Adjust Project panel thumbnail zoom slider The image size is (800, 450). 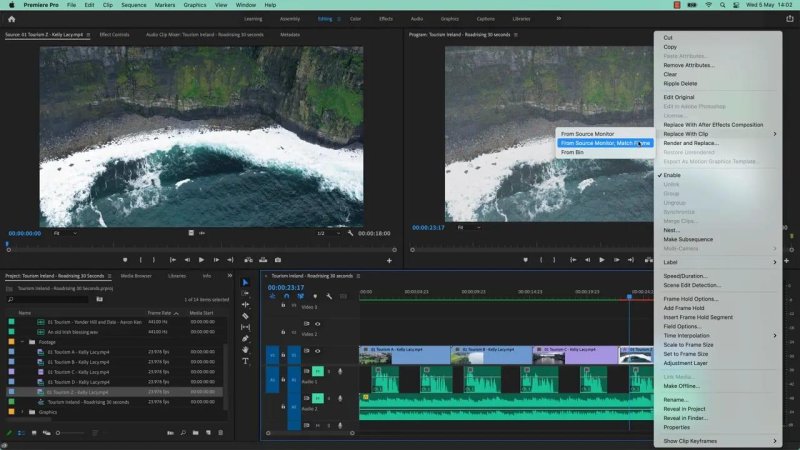coord(70,433)
